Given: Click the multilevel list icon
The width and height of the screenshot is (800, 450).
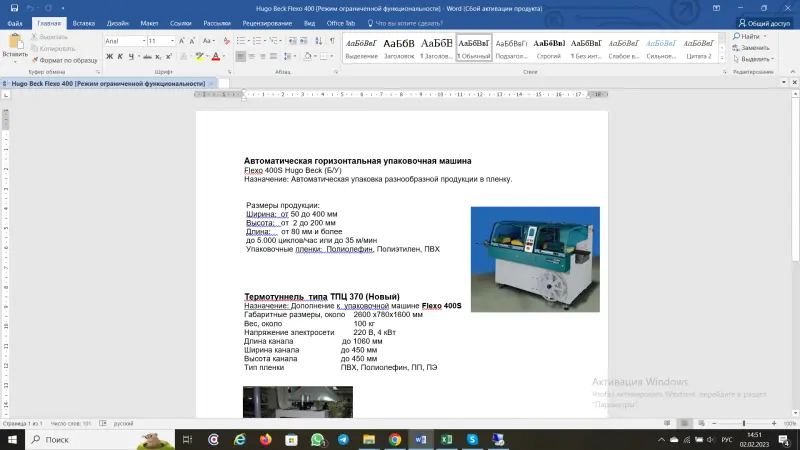Looking at the screenshot, I should pos(273,41).
